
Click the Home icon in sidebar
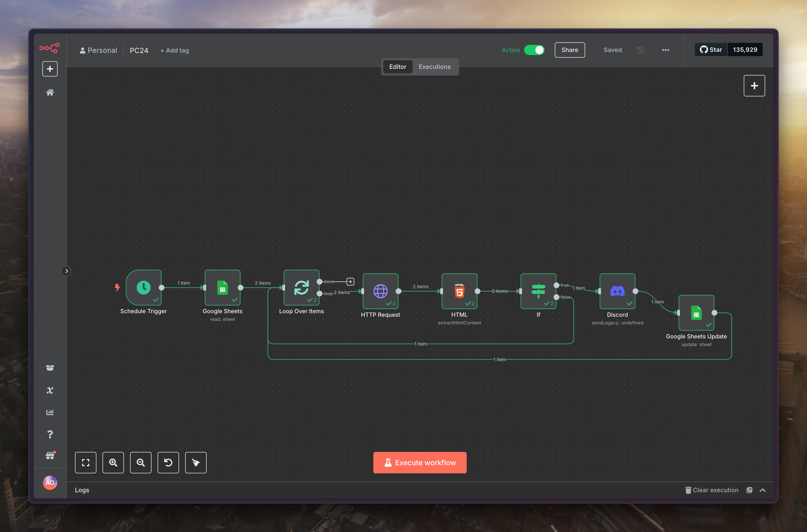tap(50, 92)
